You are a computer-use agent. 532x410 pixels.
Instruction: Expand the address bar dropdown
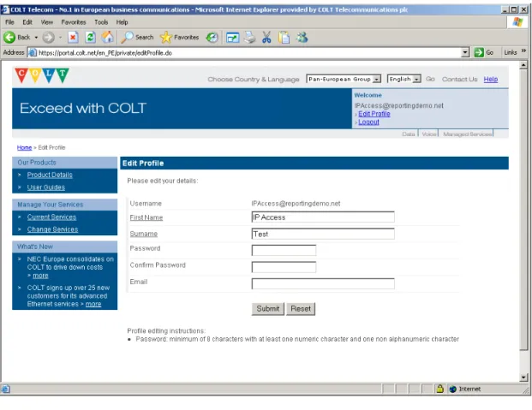tap(465, 52)
